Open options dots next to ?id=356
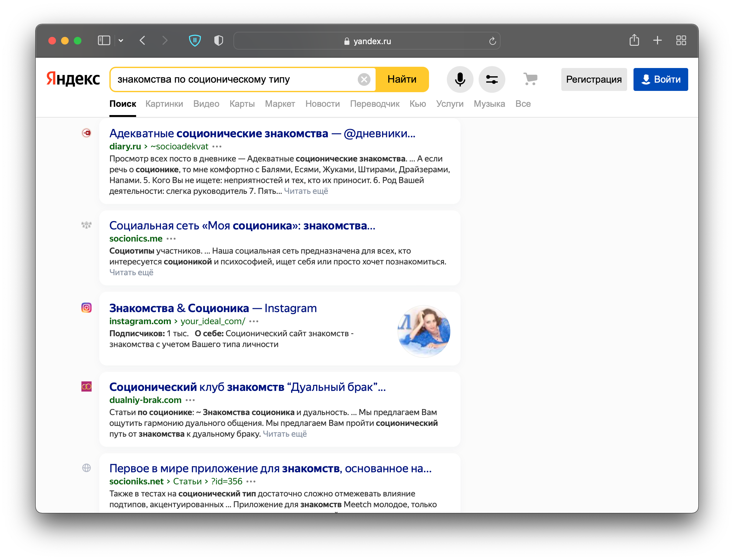The image size is (734, 560). pos(251,482)
